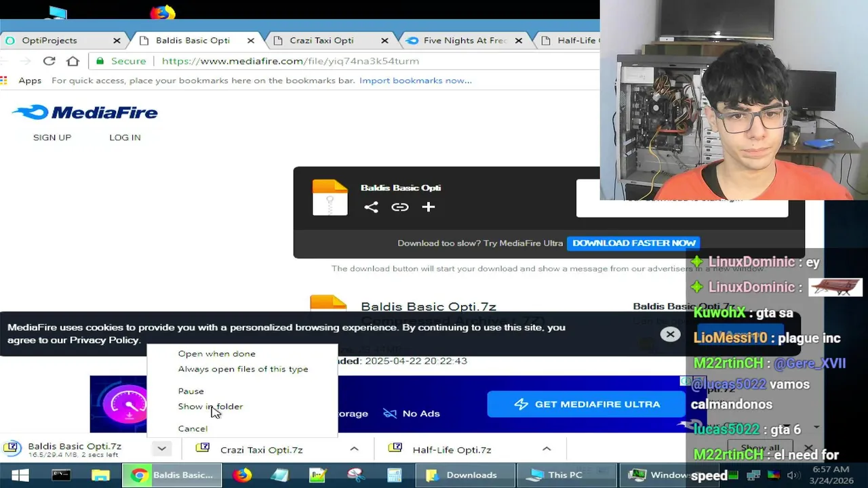This screenshot has width=868, height=488.
Task: Click GET MEDIAFIRE ULTRA button
Action: (586, 405)
